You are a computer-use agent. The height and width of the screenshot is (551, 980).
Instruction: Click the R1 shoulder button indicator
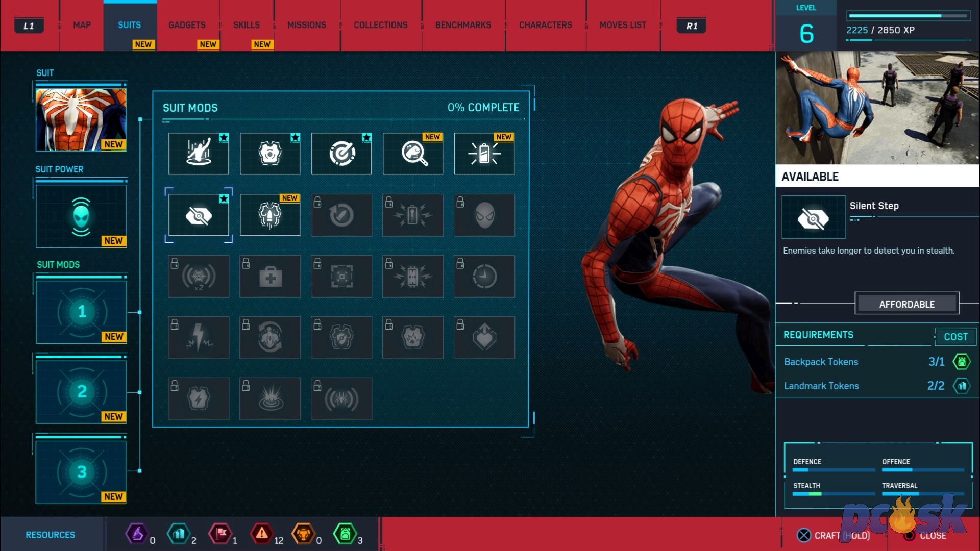coord(692,26)
